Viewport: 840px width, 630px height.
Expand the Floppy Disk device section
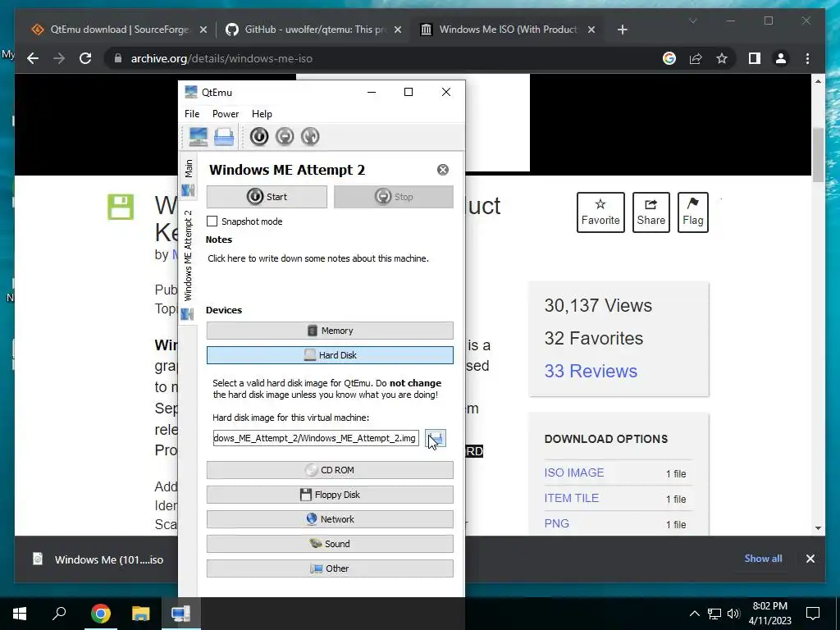(330, 495)
